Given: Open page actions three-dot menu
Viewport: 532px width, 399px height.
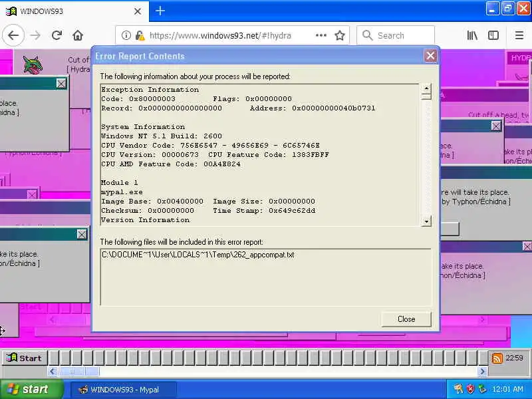Looking at the screenshot, I should coord(321,35).
